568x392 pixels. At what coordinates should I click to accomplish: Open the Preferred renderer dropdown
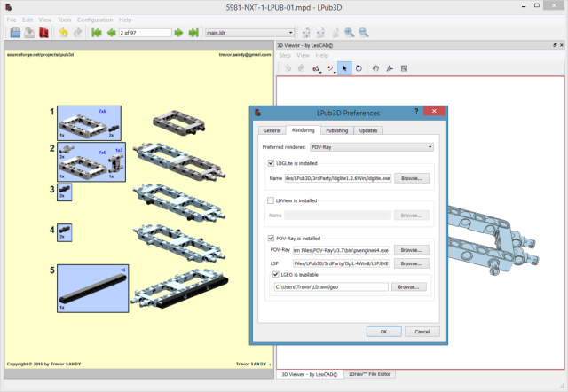coord(371,145)
